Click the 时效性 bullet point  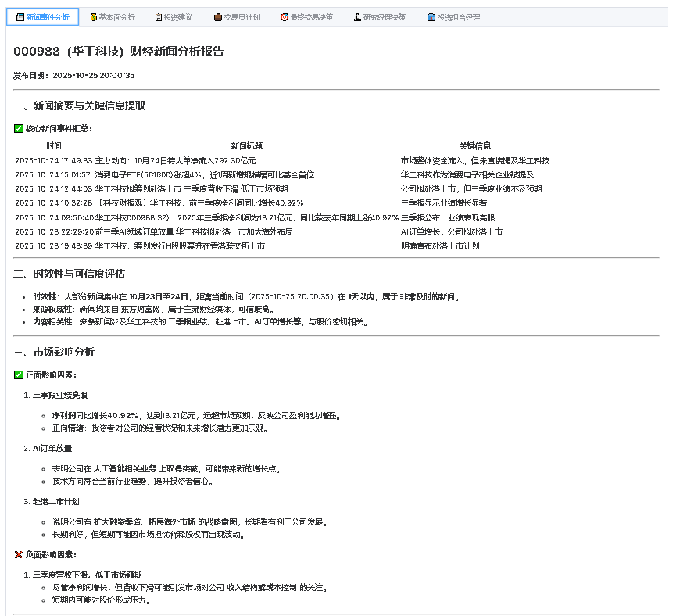(246, 296)
